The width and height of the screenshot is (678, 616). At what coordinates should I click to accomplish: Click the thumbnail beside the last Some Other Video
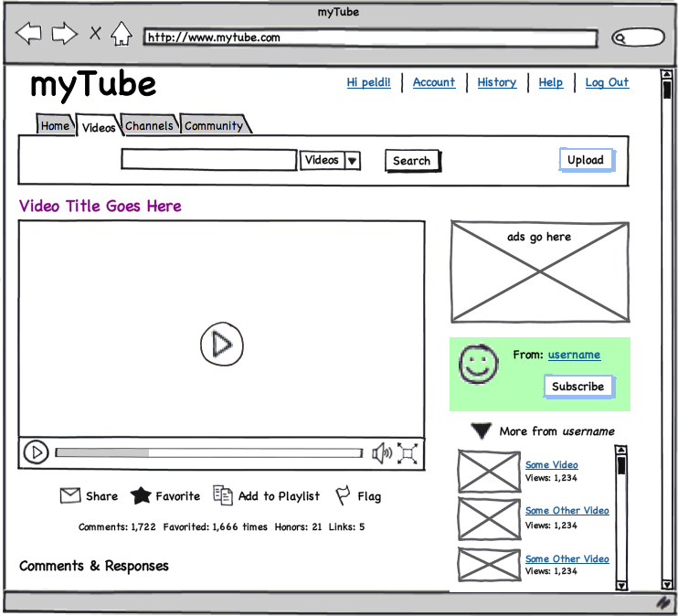pyautogui.click(x=490, y=564)
